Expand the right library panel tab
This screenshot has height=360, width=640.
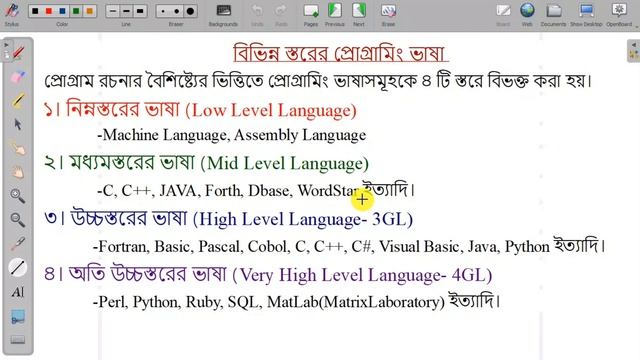633,50
